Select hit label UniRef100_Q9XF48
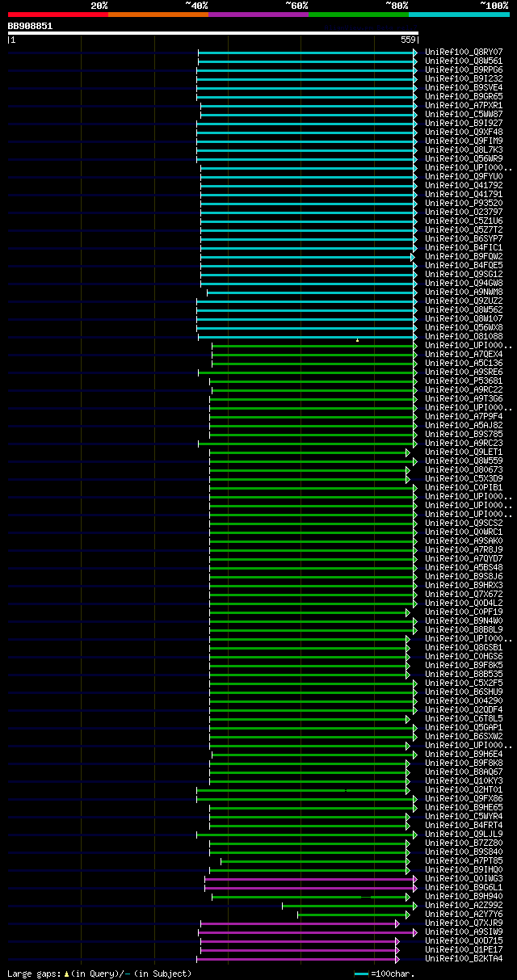517x980 pixels. pos(464,132)
